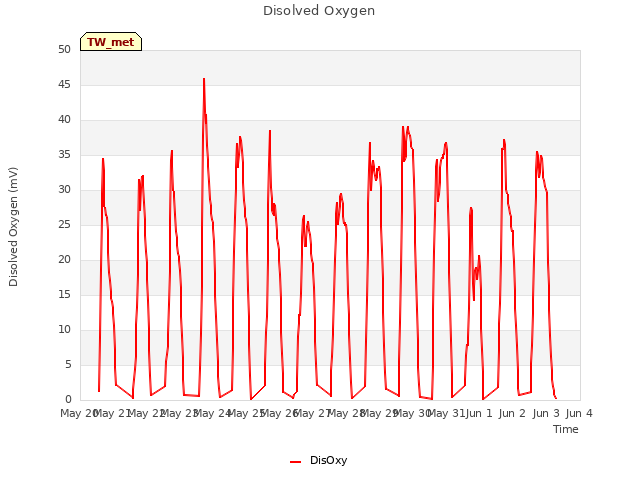Click the Jun 3 x-axis label

click(546, 413)
